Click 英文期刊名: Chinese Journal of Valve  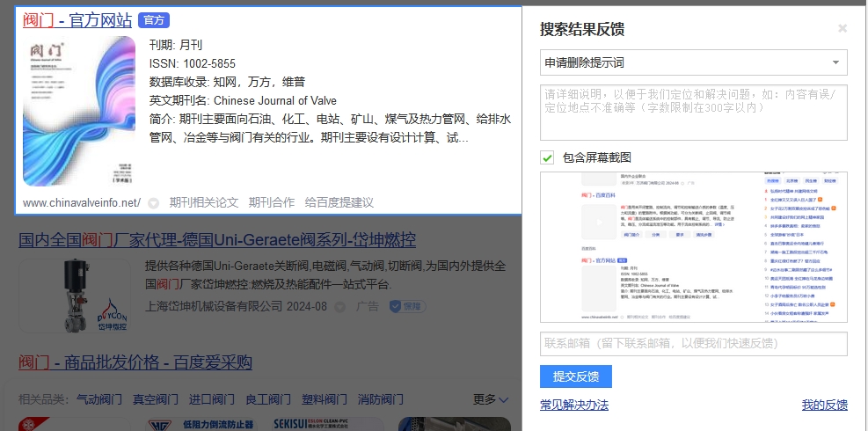click(x=243, y=101)
